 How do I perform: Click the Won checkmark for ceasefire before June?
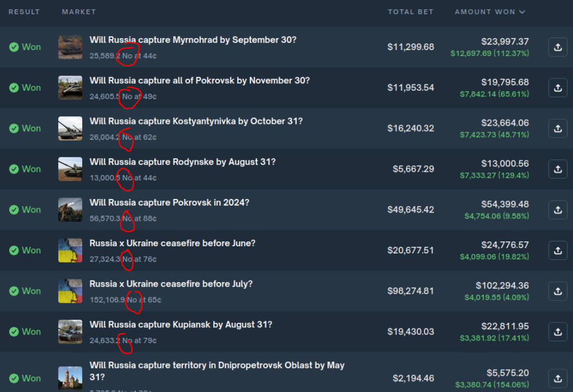click(14, 251)
